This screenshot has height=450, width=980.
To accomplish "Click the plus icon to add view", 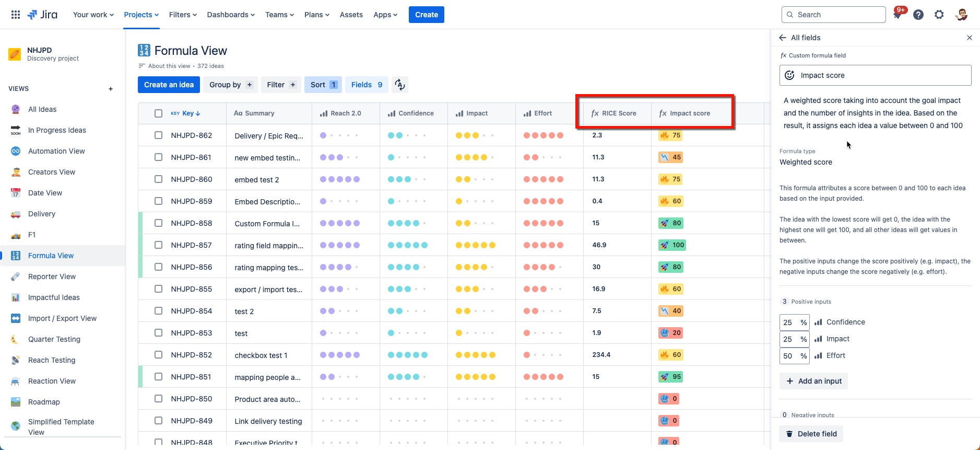I will click(x=111, y=89).
